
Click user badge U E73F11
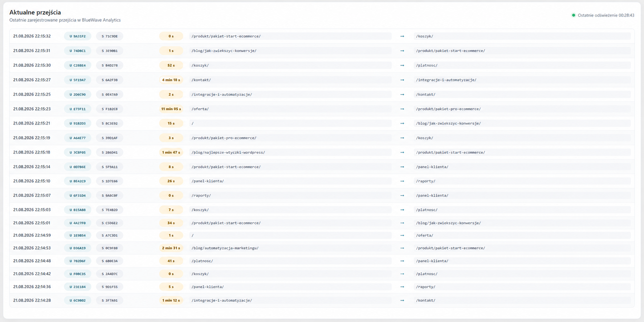pos(78,109)
